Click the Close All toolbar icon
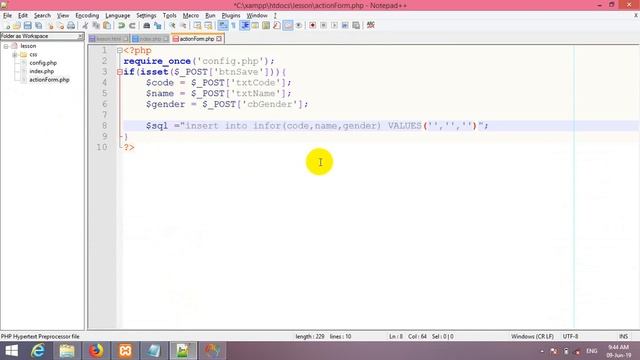 (60, 25)
